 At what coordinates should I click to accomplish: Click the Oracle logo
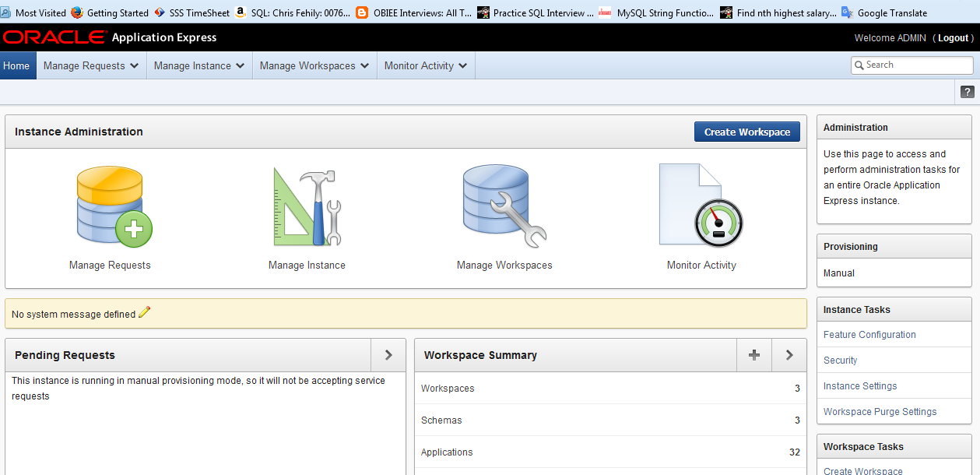point(54,37)
